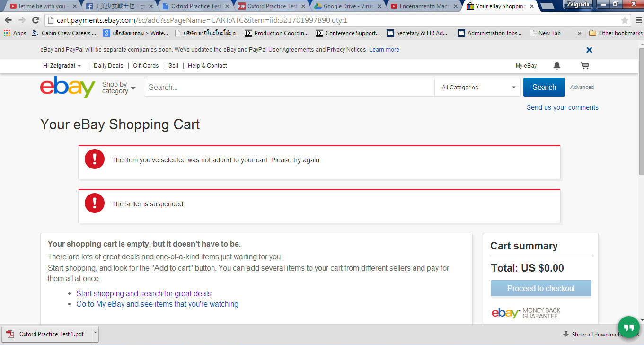Click the 'Cart summary' heading text
The height and width of the screenshot is (345, 644).
(x=524, y=246)
